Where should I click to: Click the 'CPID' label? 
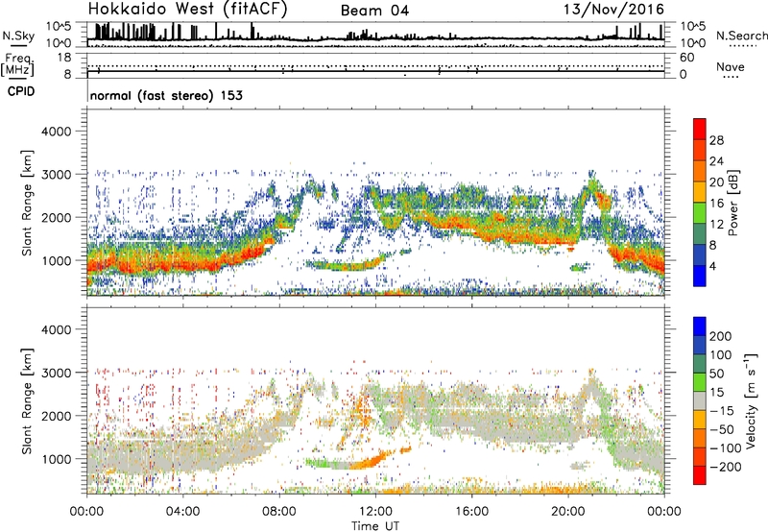(x=21, y=91)
